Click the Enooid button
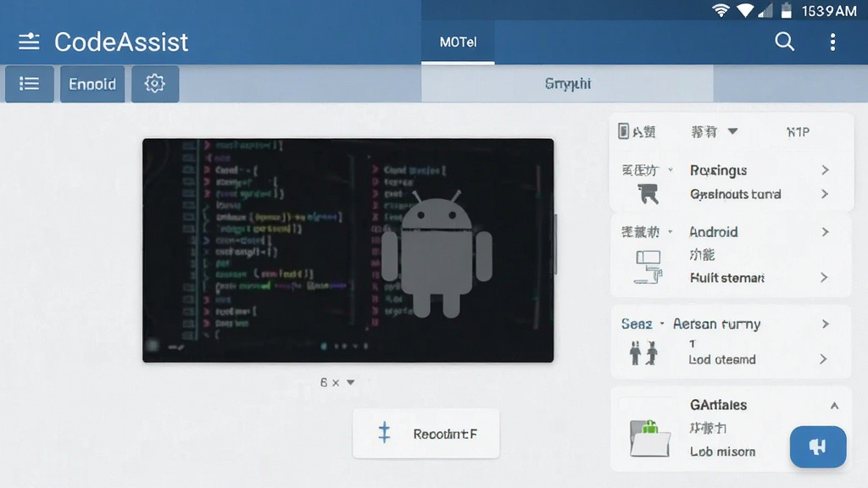The width and height of the screenshot is (868, 488). pos(92,84)
